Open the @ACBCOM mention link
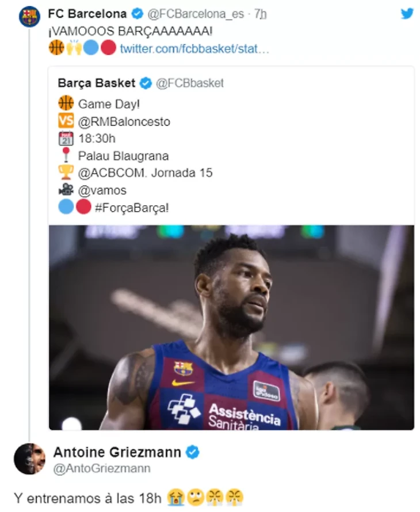This screenshot has width=420, height=512. [x=112, y=173]
